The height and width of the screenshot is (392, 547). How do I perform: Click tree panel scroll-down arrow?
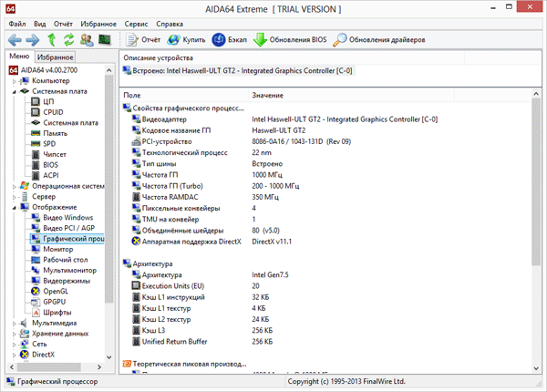point(108,357)
